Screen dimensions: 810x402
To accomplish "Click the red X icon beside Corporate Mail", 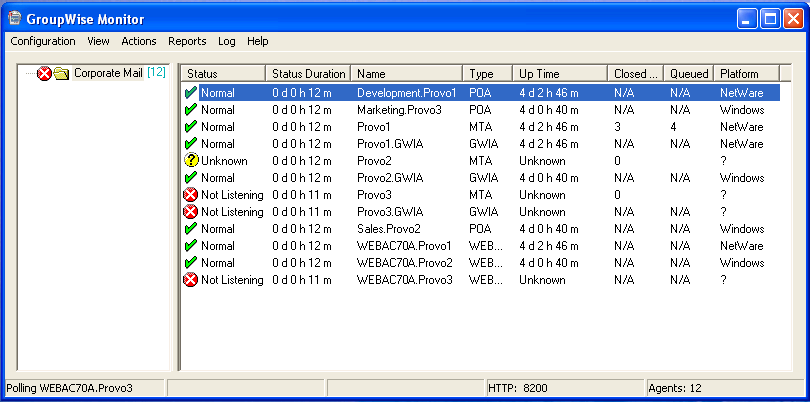I will [x=45, y=74].
